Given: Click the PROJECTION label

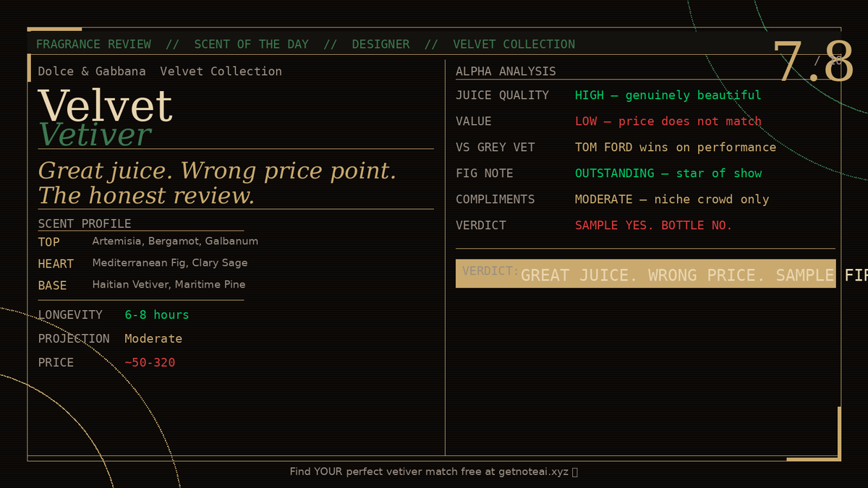Looking at the screenshot, I should pos(74,338).
